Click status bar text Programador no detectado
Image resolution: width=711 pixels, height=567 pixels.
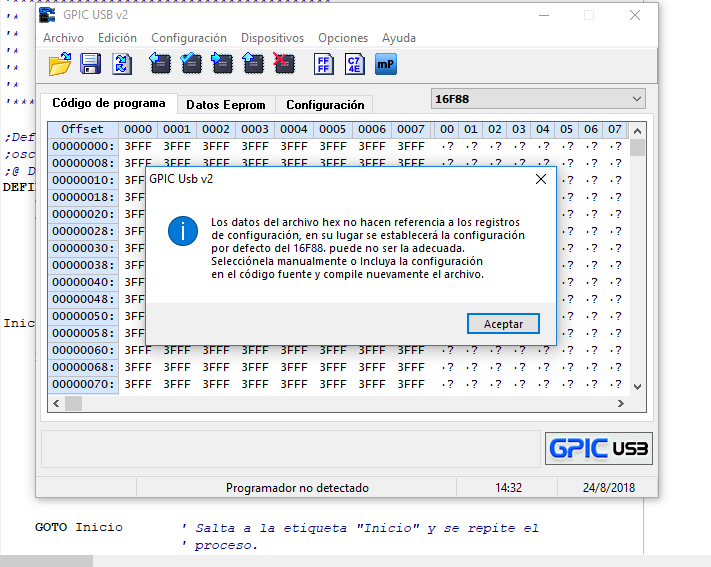[x=297, y=488]
